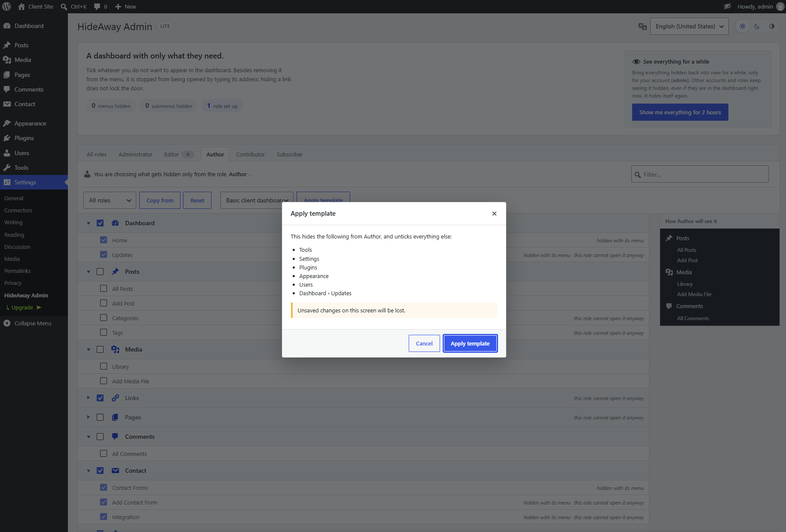Click the WordPress logo in the admin bar

[6, 6]
